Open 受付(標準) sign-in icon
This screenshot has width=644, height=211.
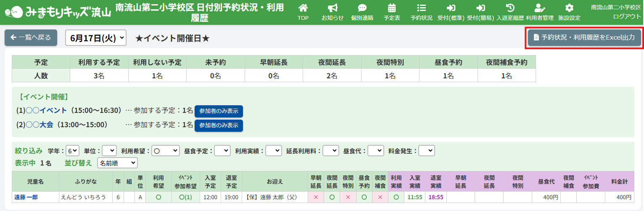click(x=451, y=12)
